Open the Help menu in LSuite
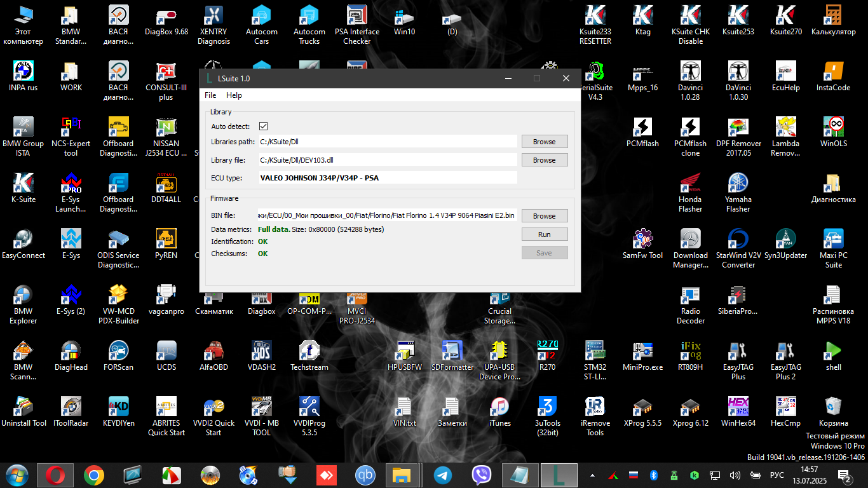Screen dimensions: 868x488 click(234, 95)
